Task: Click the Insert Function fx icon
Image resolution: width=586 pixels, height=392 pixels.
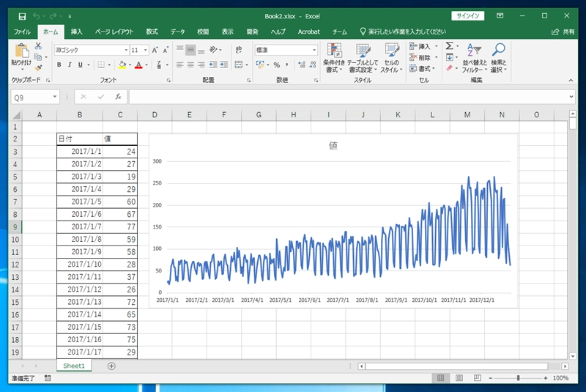Action: point(118,97)
